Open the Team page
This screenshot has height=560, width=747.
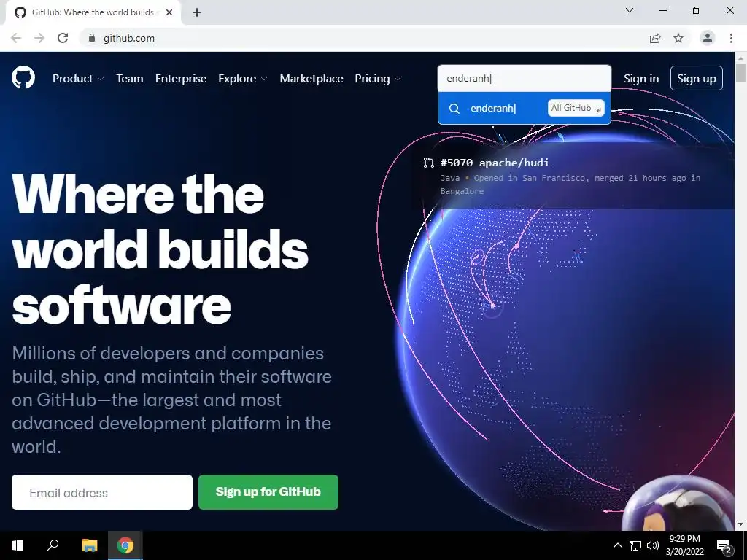click(x=130, y=79)
